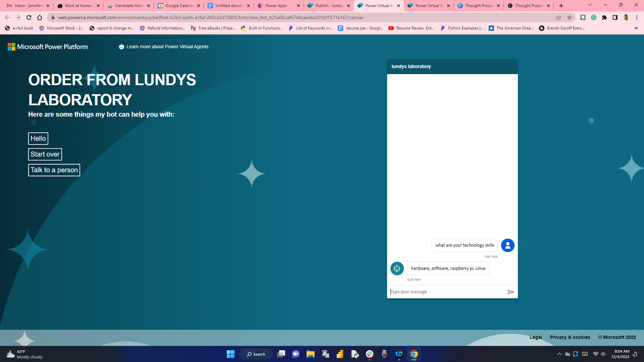The width and height of the screenshot is (644, 362).
Task: Send the chat message with the arrow icon
Action: click(510, 292)
